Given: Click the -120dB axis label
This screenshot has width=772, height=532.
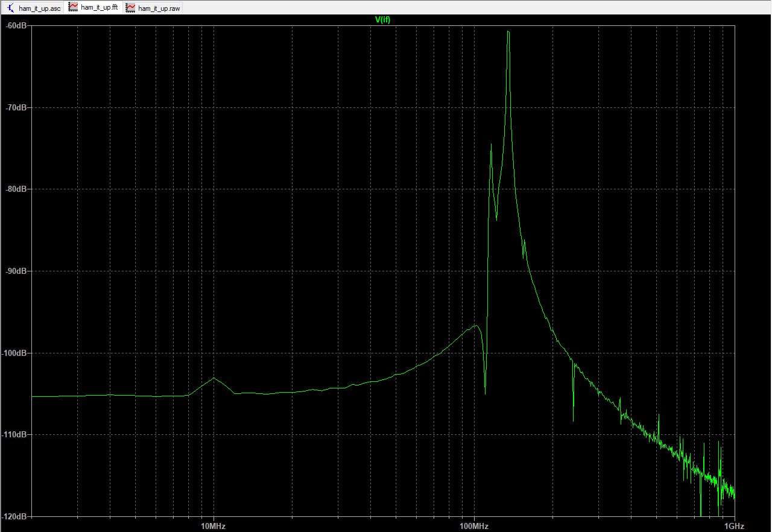Looking at the screenshot, I should 14,516.
